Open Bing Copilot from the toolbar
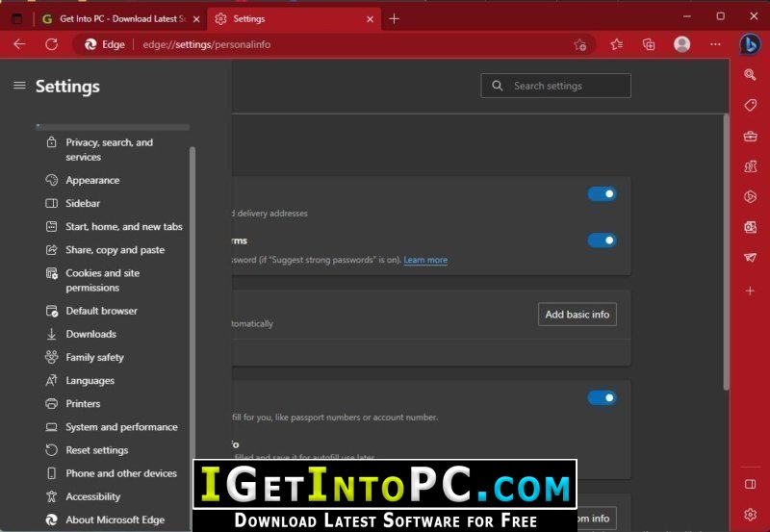The height and width of the screenshot is (532, 770). (x=750, y=44)
